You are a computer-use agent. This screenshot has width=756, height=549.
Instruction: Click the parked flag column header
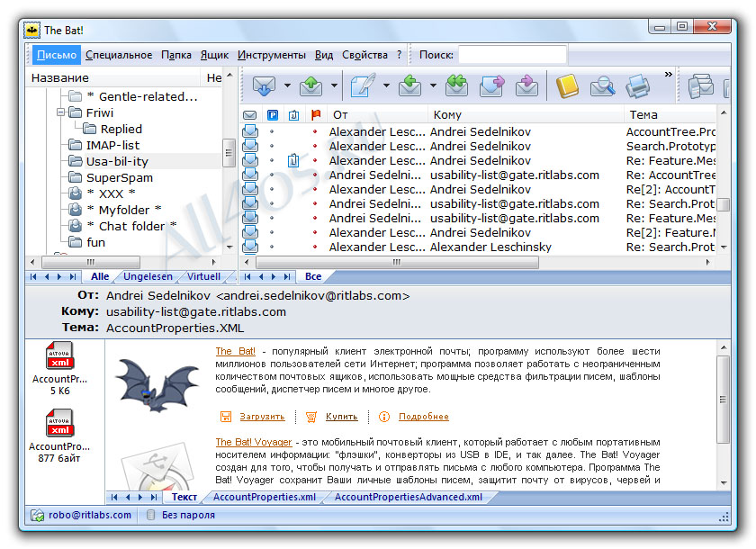tap(273, 114)
